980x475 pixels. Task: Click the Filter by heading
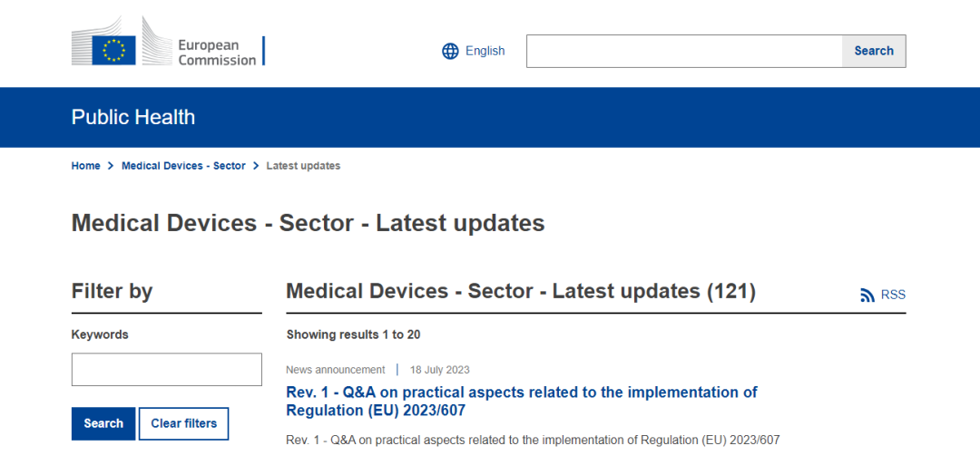point(112,291)
